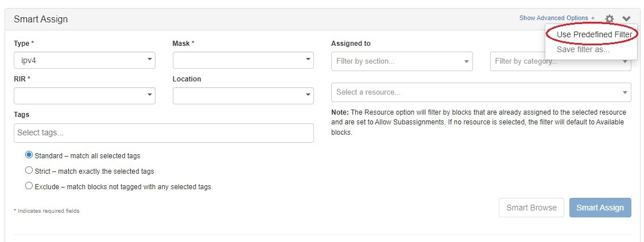
Task: Click into the Select tags field
Action: click(x=164, y=133)
